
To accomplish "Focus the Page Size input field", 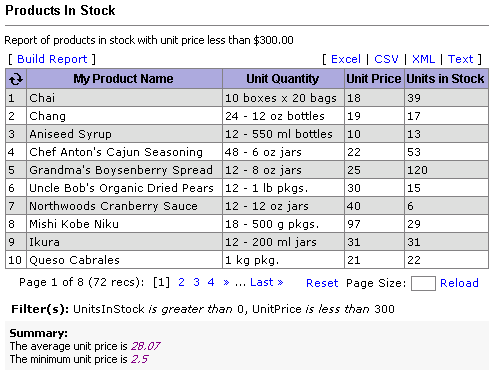I will coord(423,283).
